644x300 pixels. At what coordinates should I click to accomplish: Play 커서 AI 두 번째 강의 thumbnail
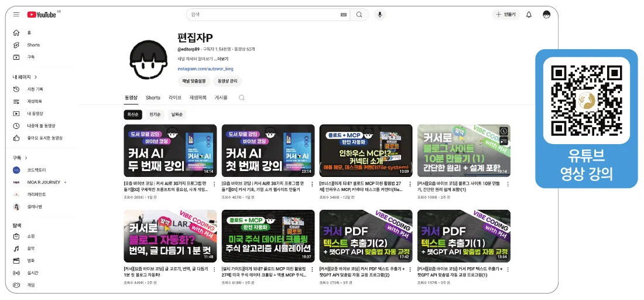tap(170, 151)
